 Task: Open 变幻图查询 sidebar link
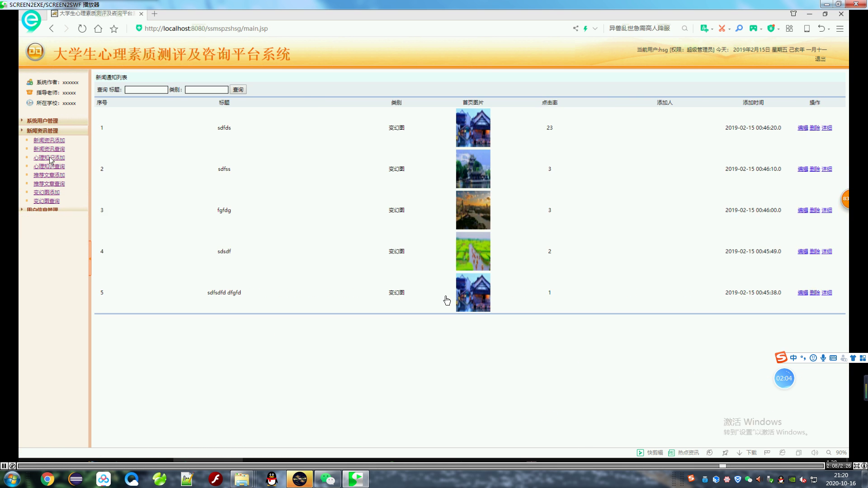(47, 201)
